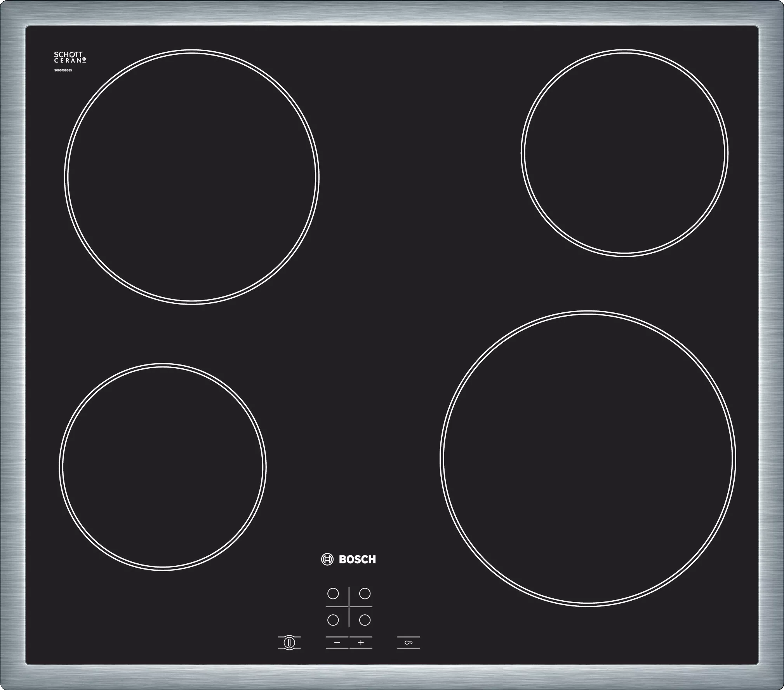This screenshot has height=690, width=784.
Task: Select the top-right zone selector circle
Action: tap(365, 593)
